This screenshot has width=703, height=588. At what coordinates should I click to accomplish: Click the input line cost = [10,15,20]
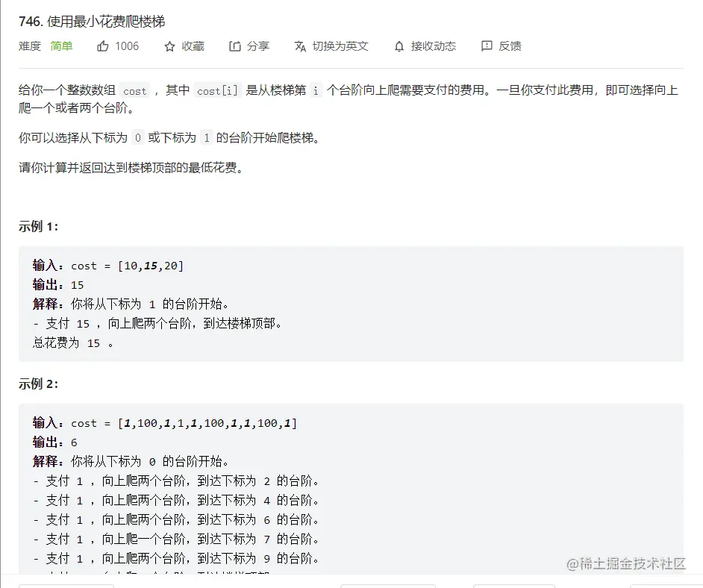pyautogui.click(x=108, y=266)
